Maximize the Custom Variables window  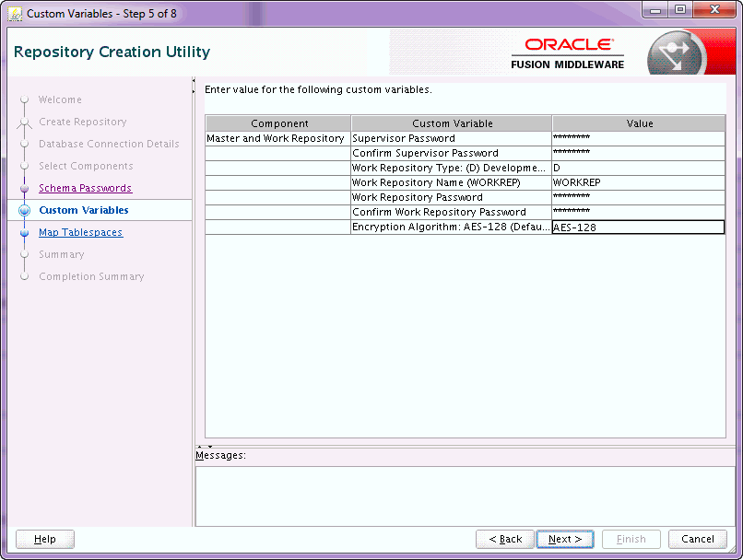(680, 10)
